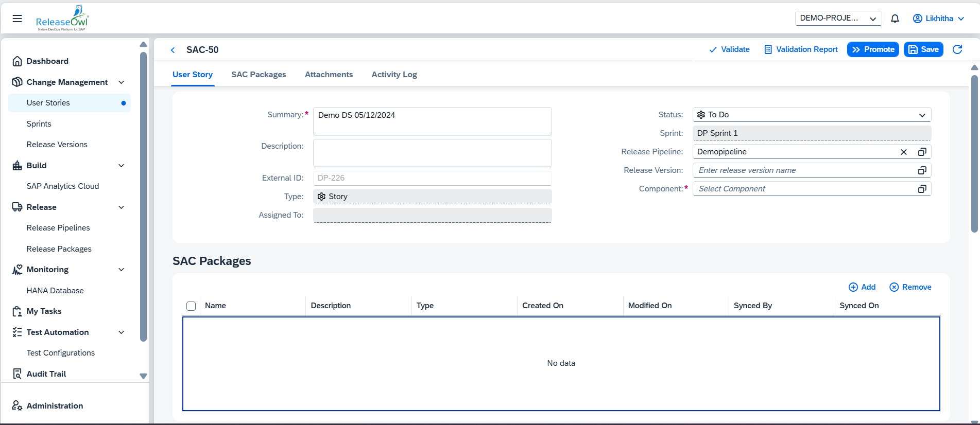Collapse the Change Management section
The image size is (980, 425).
pyautogui.click(x=122, y=82)
